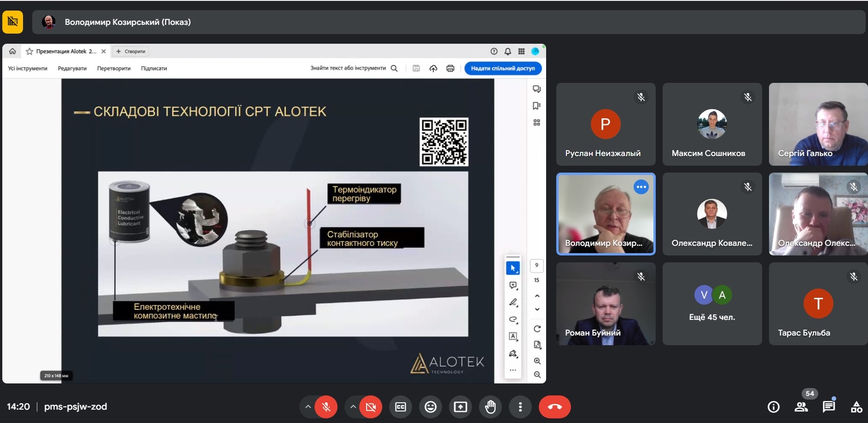Expand microphone audio settings arrow
The image size is (868, 423).
click(308, 407)
